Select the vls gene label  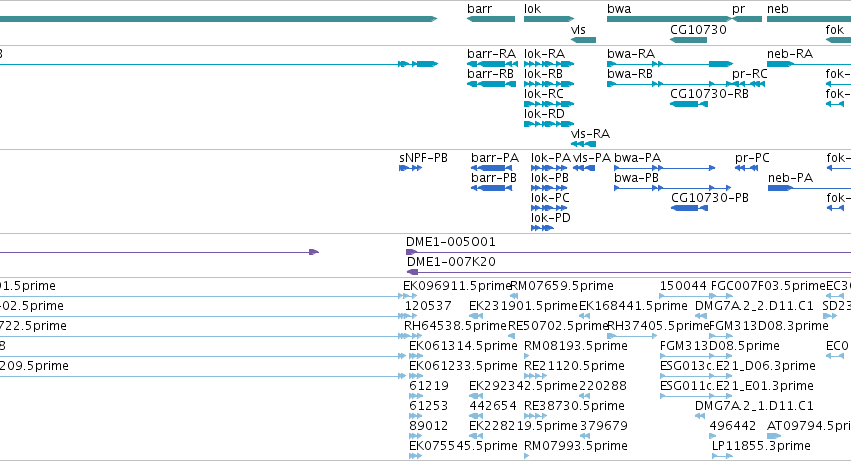click(x=579, y=30)
